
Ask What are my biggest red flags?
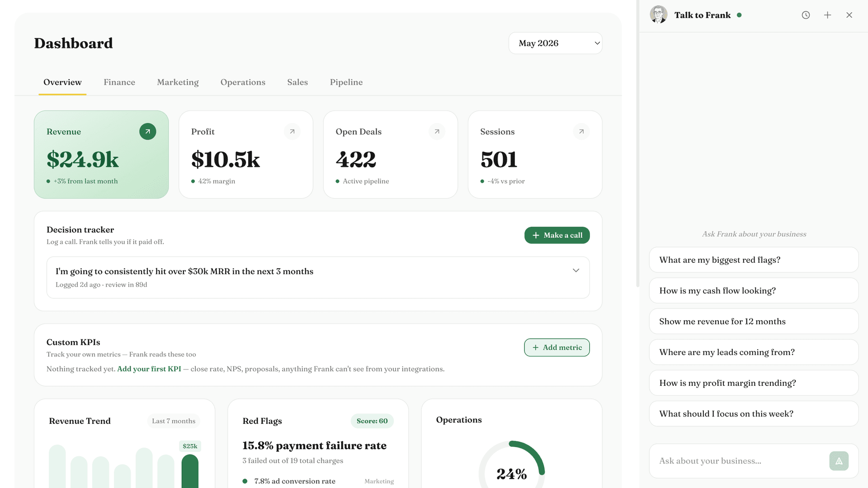coord(754,260)
